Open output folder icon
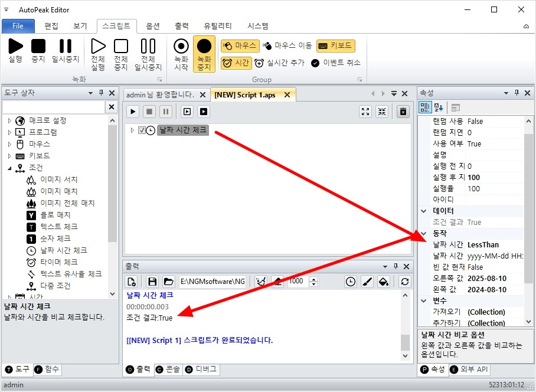Viewport: 536px width, 392px height. [x=168, y=282]
